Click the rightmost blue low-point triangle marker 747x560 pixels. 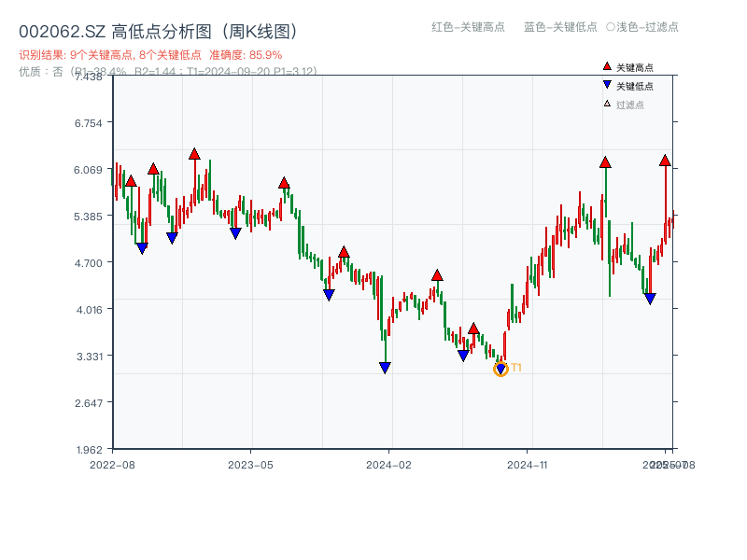650,299
